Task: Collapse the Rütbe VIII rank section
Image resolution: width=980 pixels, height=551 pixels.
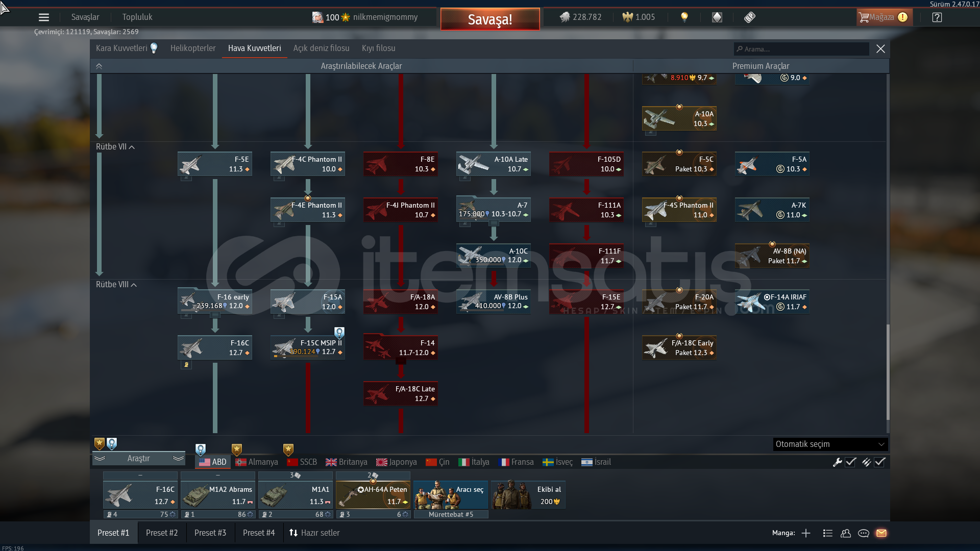Action: click(116, 285)
